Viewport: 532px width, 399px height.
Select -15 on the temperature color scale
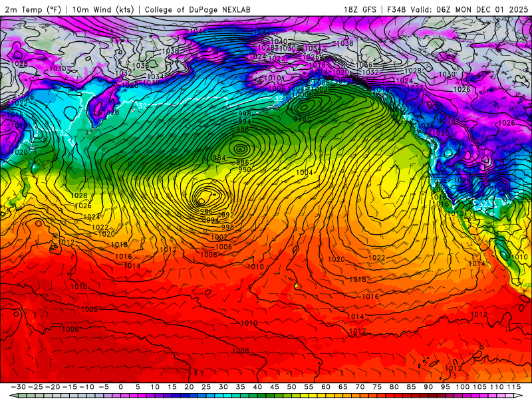tap(70, 387)
